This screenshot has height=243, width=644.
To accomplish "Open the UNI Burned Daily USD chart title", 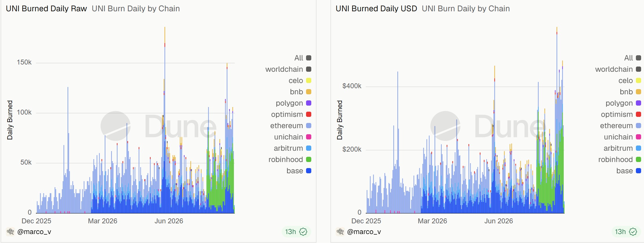I will [x=376, y=9].
